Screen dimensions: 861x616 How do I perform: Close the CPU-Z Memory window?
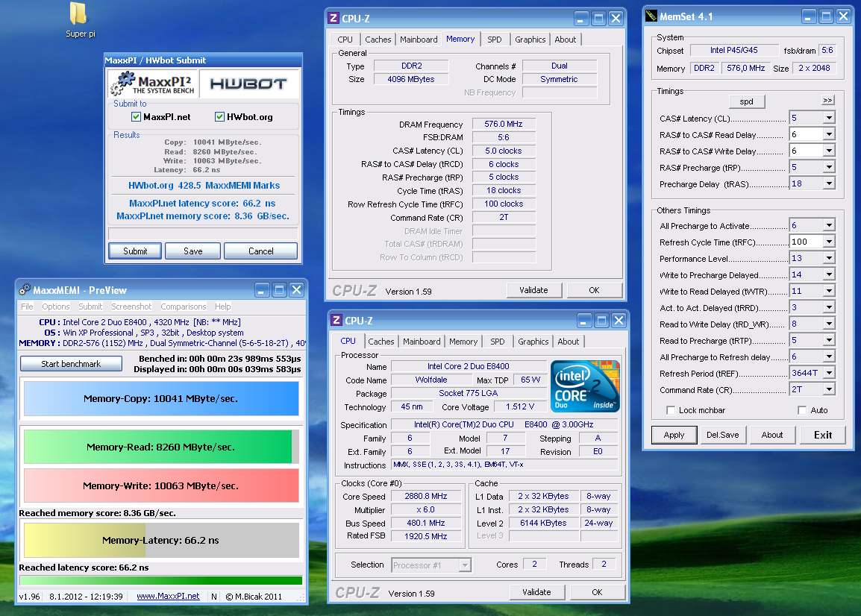[x=616, y=18]
